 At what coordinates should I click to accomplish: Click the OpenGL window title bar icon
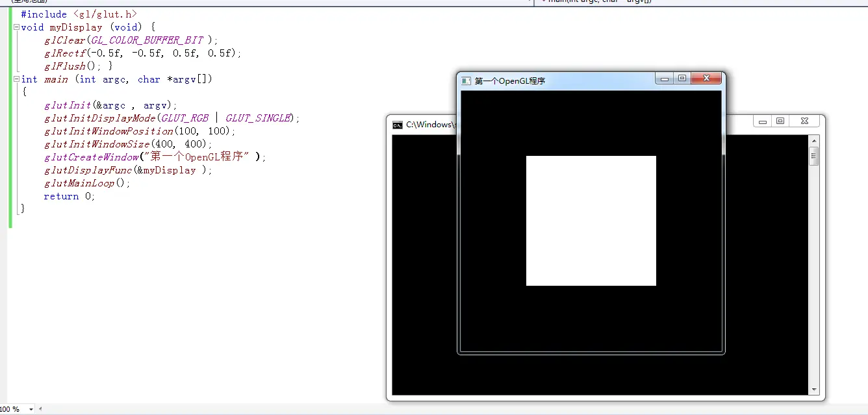(466, 81)
